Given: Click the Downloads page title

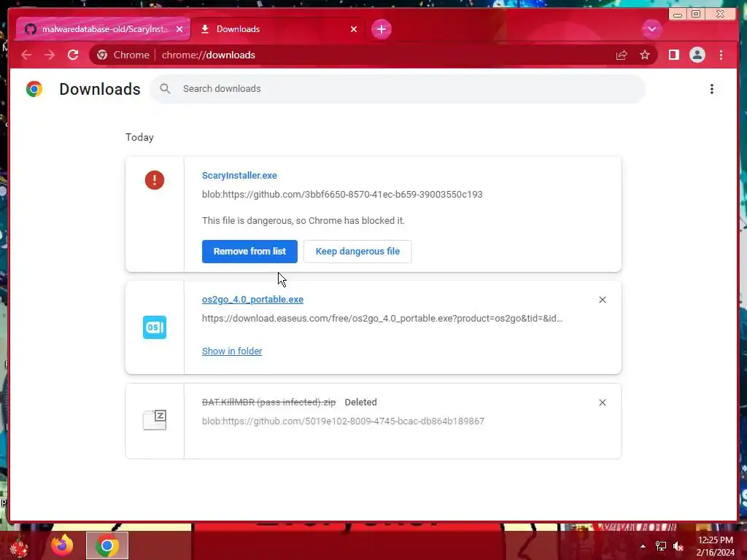Looking at the screenshot, I should (100, 89).
